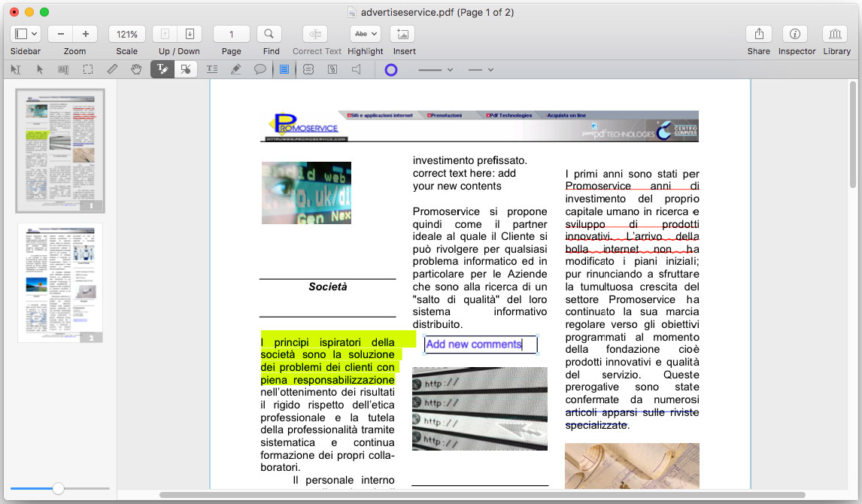
Task: Click the horizontal document scrollbar
Action: tap(482, 495)
